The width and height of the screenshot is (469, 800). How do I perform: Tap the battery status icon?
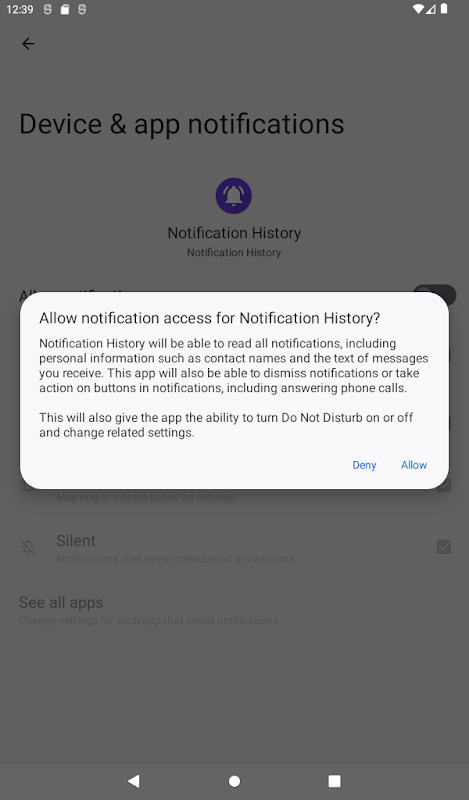444,9
